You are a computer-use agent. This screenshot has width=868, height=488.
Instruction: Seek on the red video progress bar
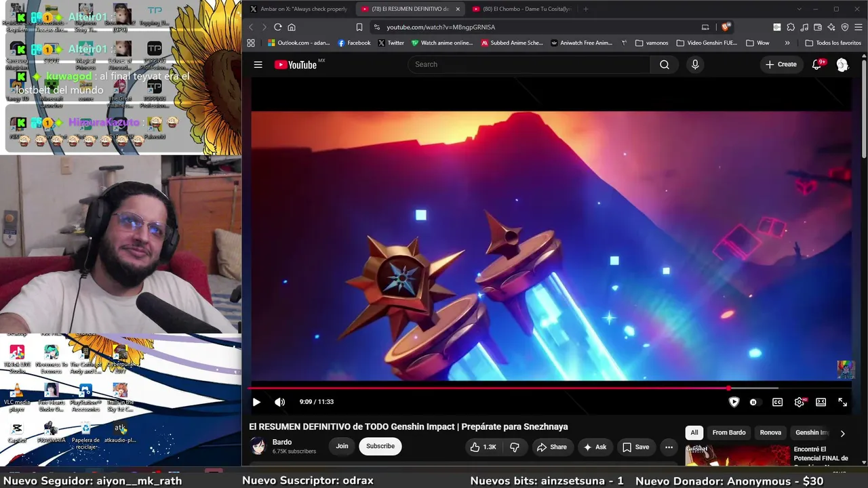pyautogui.click(x=551, y=388)
